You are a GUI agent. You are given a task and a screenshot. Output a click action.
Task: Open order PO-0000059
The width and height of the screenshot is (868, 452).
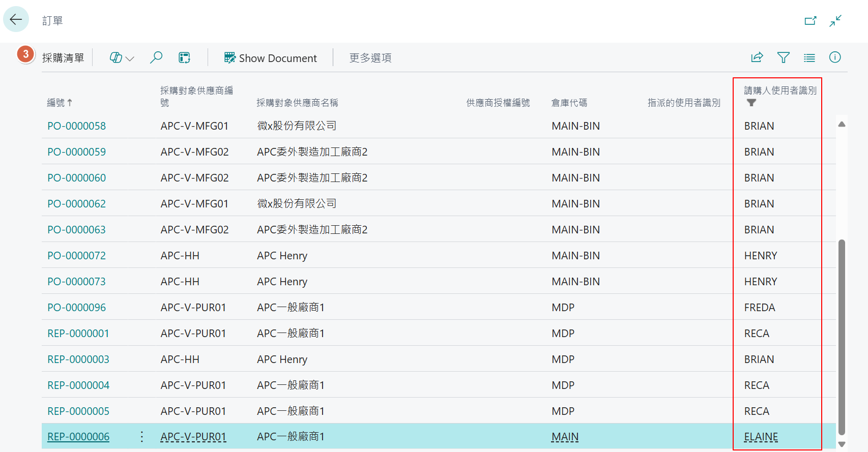tap(77, 152)
